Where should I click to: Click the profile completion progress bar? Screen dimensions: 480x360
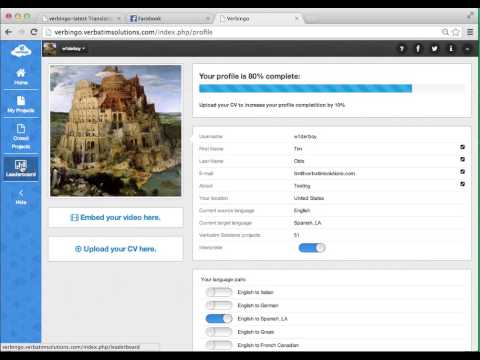click(x=332, y=88)
